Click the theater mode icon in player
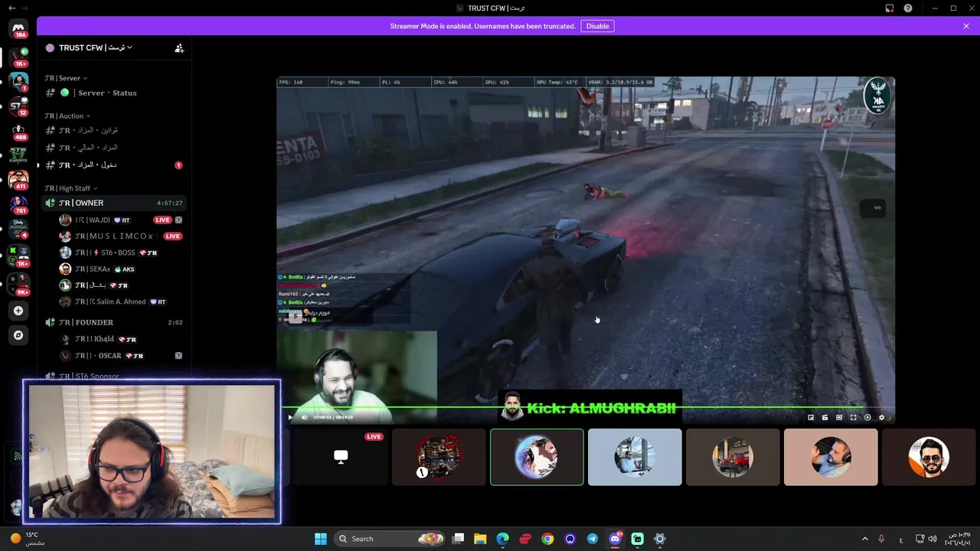This screenshot has width=980, height=551. point(839,417)
